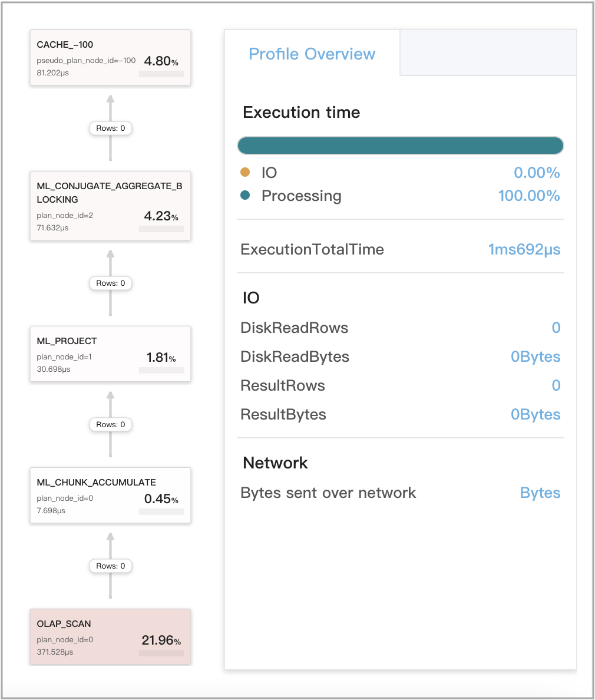Click the teal Execution time progress bar
The height and width of the screenshot is (700, 595).
coord(400,145)
